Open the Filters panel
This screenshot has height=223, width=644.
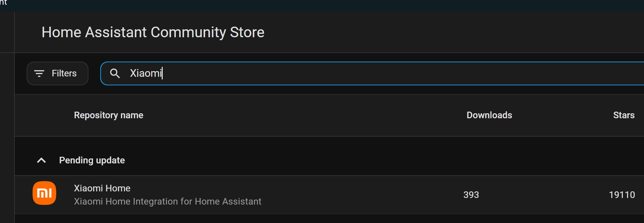pos(58,73)
